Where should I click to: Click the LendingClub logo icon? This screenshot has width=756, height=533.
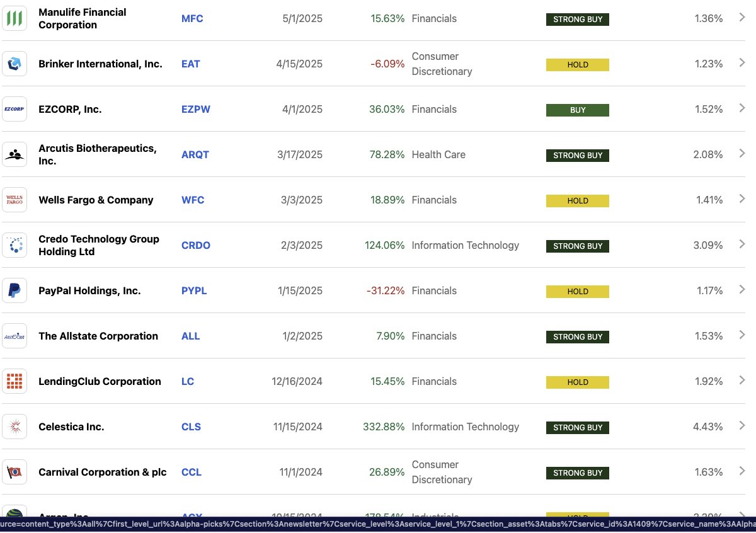point(14,381)
